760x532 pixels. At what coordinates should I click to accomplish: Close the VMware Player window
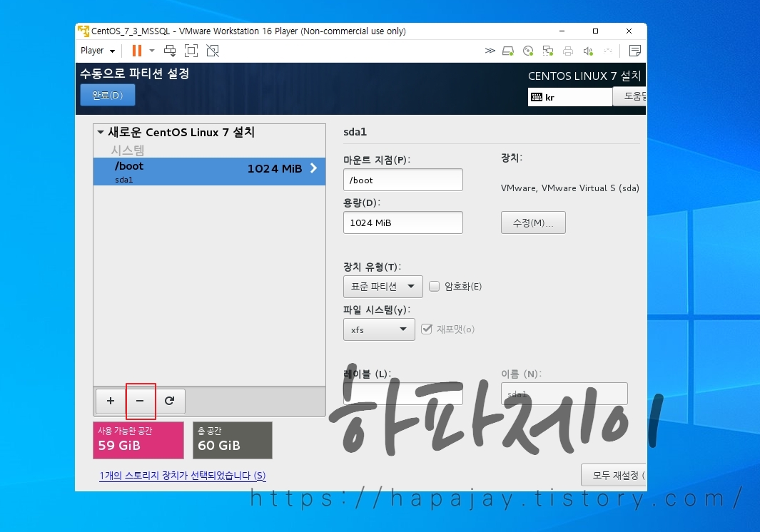pyautogui.click(x=629, y=31)
